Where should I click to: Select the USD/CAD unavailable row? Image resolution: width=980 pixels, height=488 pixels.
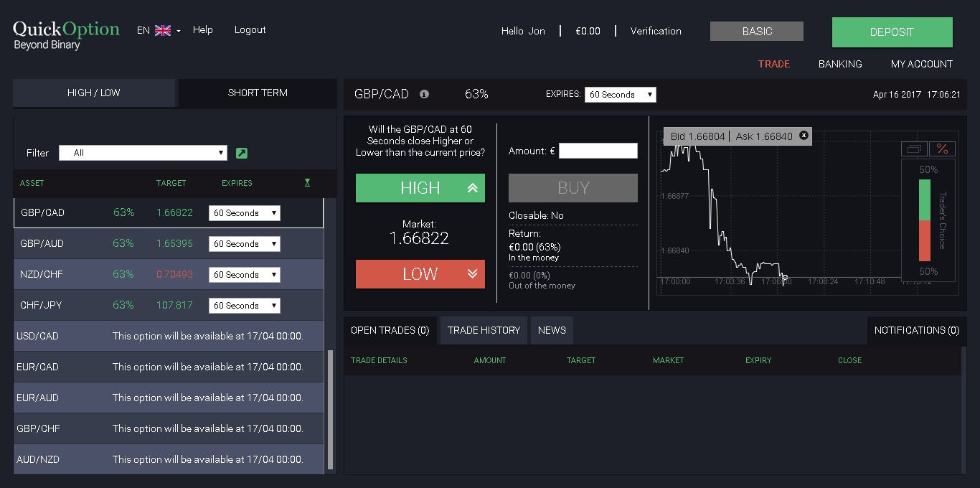pyautogui.click(x=169, y=336)
